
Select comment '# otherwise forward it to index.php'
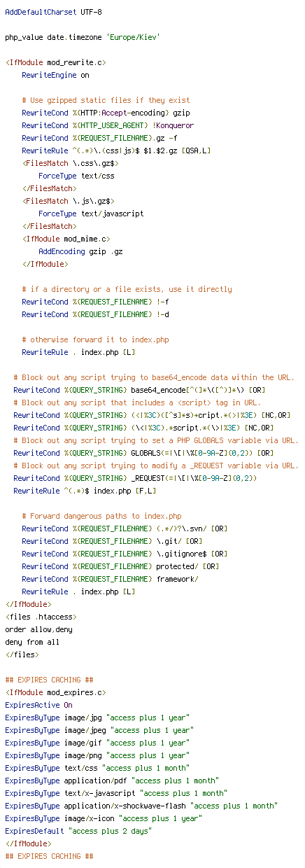[95, 339]
